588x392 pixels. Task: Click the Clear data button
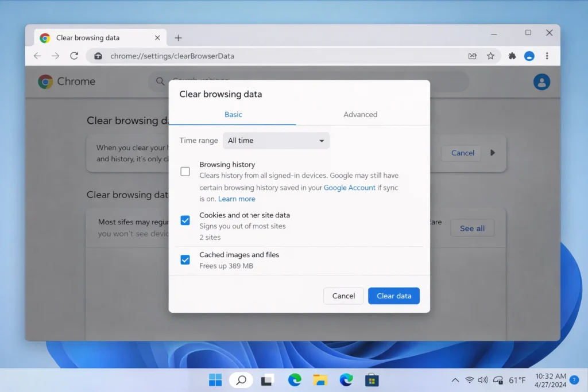tap(394, 296)
